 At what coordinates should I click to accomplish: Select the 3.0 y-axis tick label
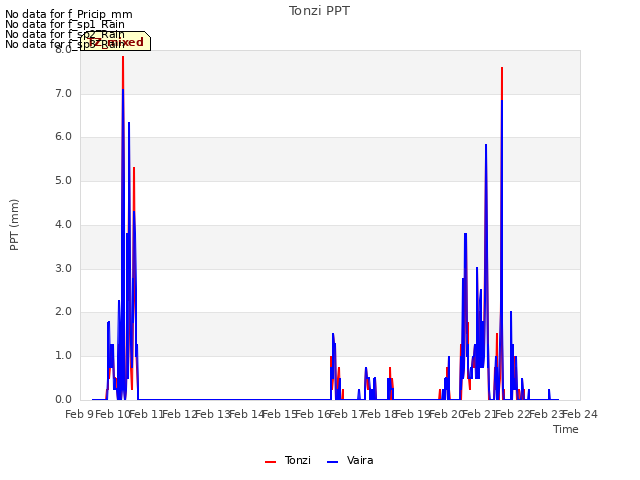pos(63,268)
